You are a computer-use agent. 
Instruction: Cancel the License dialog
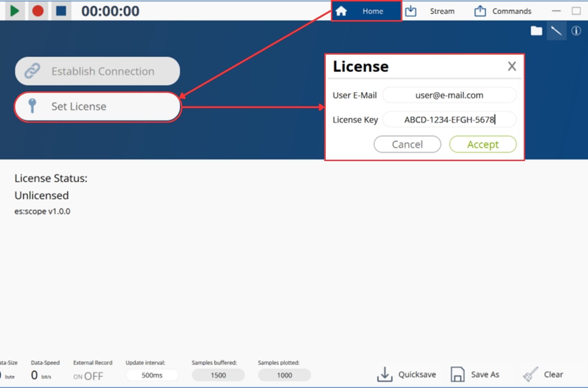pos(407,144)
